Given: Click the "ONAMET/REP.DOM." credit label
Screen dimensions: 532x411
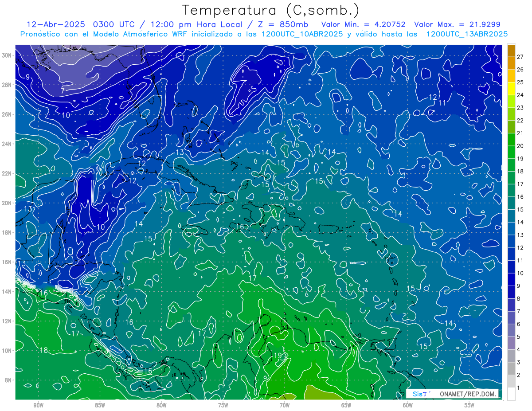Looking at the screenshot, I should pyautogui.click(x=468, y=394).
